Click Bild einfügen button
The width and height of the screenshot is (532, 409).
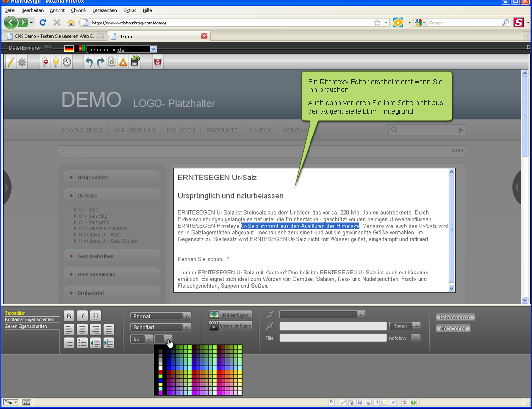[x=230, y=315]
